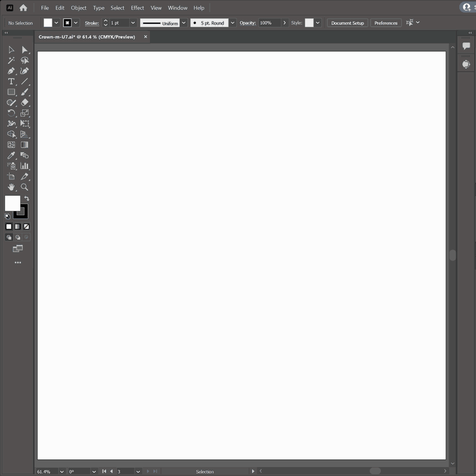The width and height of the screenshot is (476, 476).
Task: Choose the Rotate tool
Action: click(x=11, y=113)
